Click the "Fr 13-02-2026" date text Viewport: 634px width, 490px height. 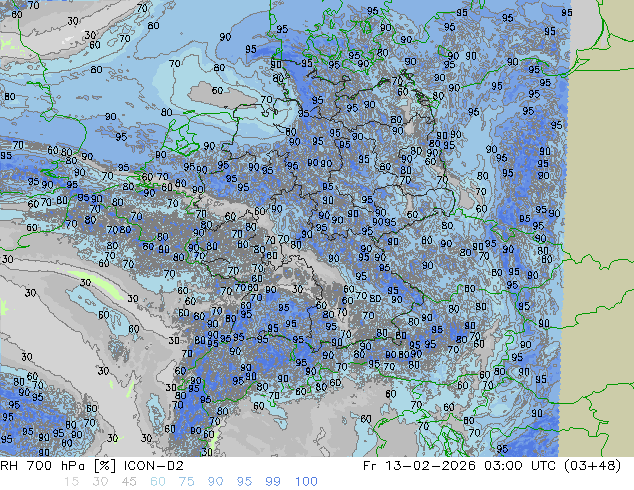tap(419, 466)
